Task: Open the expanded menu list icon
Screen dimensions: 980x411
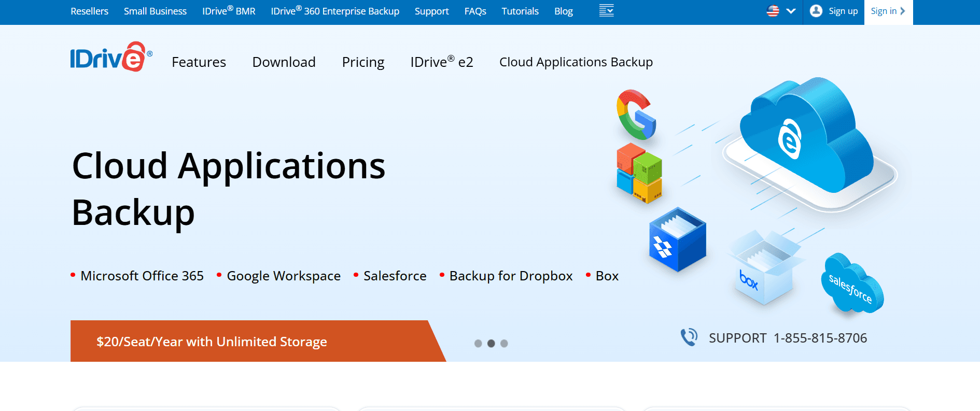Action: 606,11
